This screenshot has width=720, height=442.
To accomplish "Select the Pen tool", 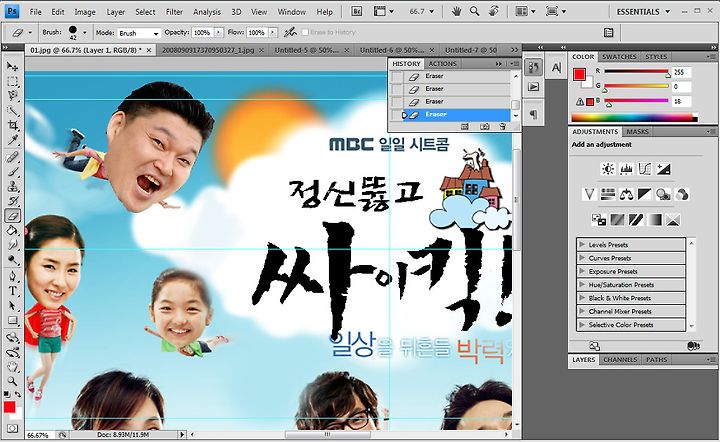I will point(12,276).
